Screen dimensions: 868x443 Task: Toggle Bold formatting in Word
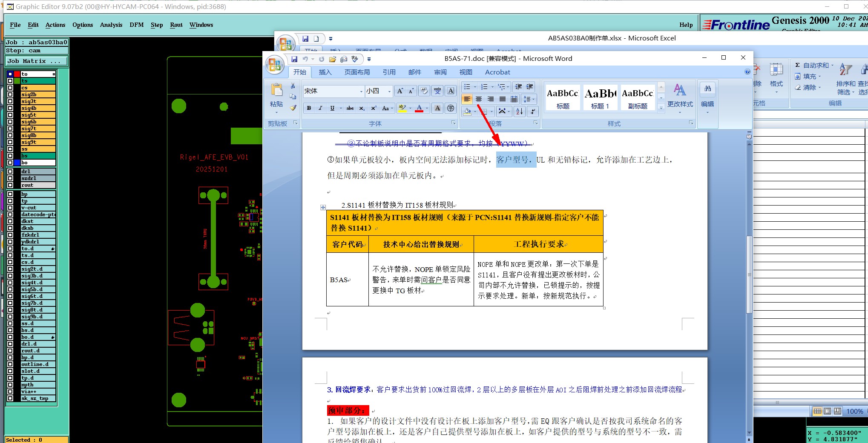coord(309,108)
